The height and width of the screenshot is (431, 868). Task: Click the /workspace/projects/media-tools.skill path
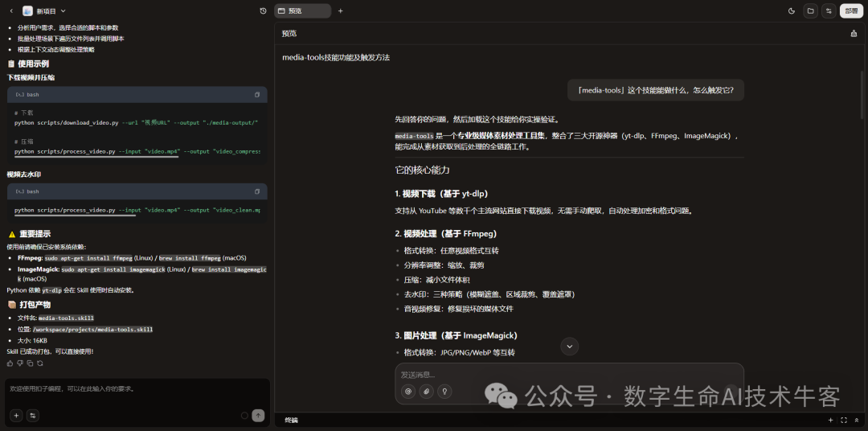(92, 329)
